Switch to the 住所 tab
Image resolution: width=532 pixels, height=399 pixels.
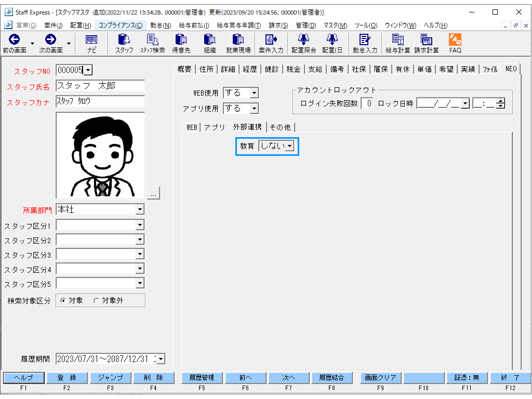coord(206,69)
